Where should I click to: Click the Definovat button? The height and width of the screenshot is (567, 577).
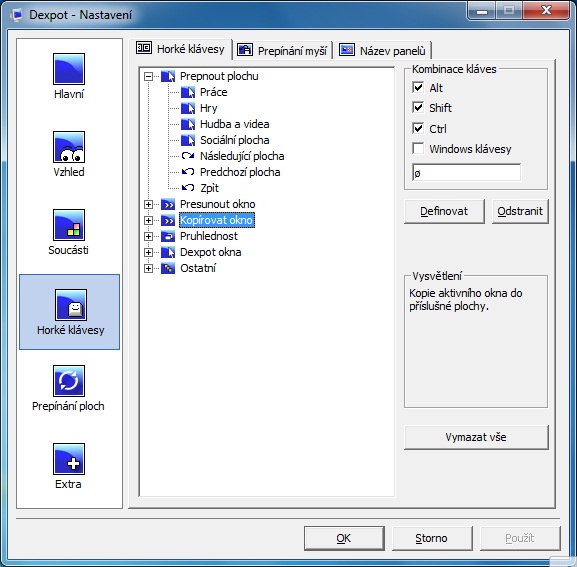(x=444, y=211)
